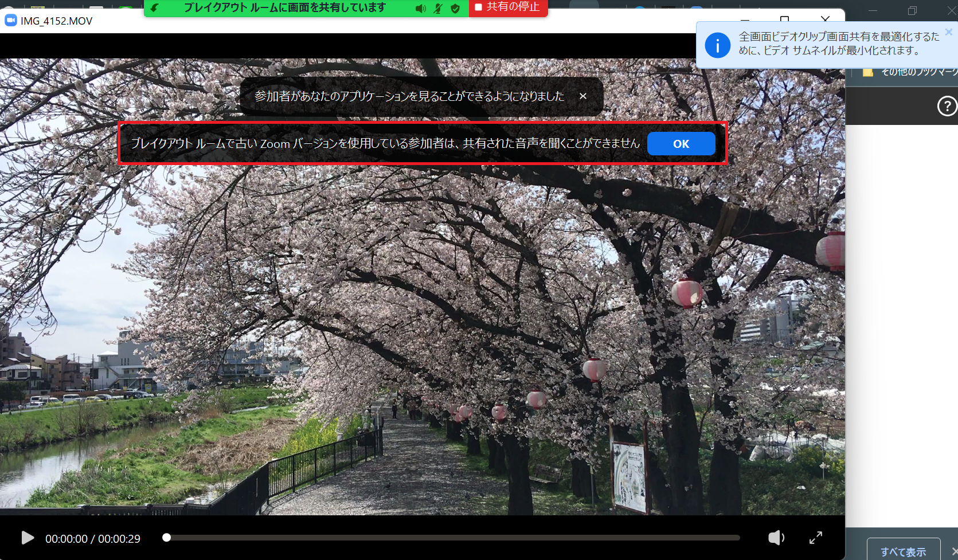
Task: Enter fullscreen with the expand arrows icon
Action: (815, 538)
